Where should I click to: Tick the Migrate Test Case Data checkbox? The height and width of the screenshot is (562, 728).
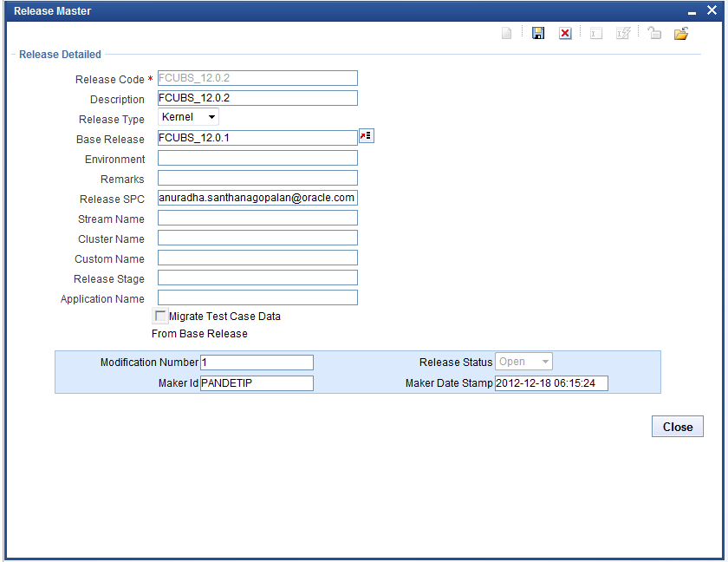(160, 317)
